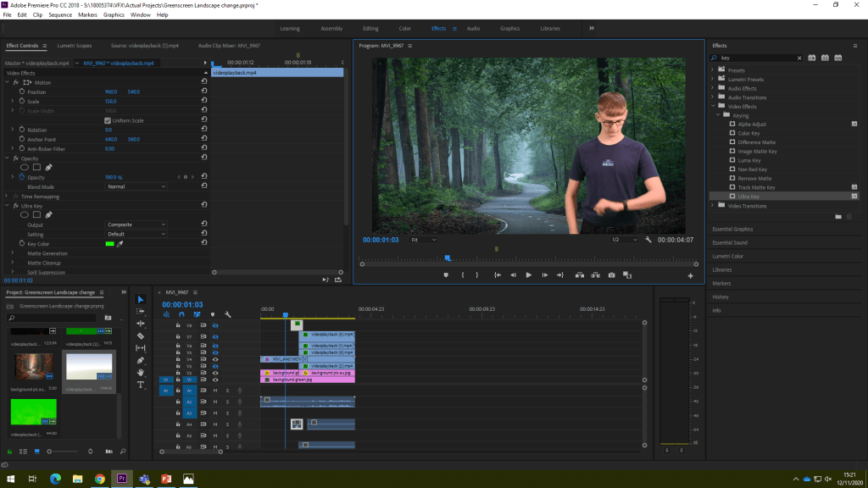Click the Export Frame camera icon
Image resolution: width=868 pixels, height=488 pixels.
(611, 275)
